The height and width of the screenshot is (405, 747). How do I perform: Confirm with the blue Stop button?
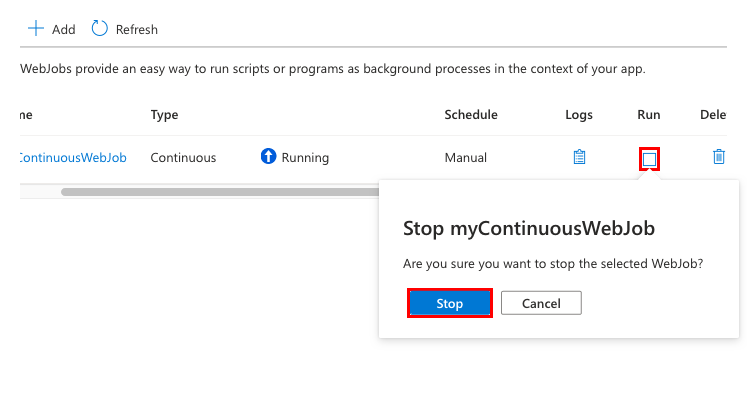click(x=450, y=303)
